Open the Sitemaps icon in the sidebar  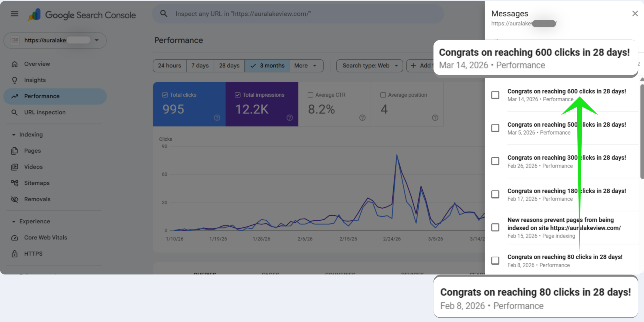pos(15,183)
